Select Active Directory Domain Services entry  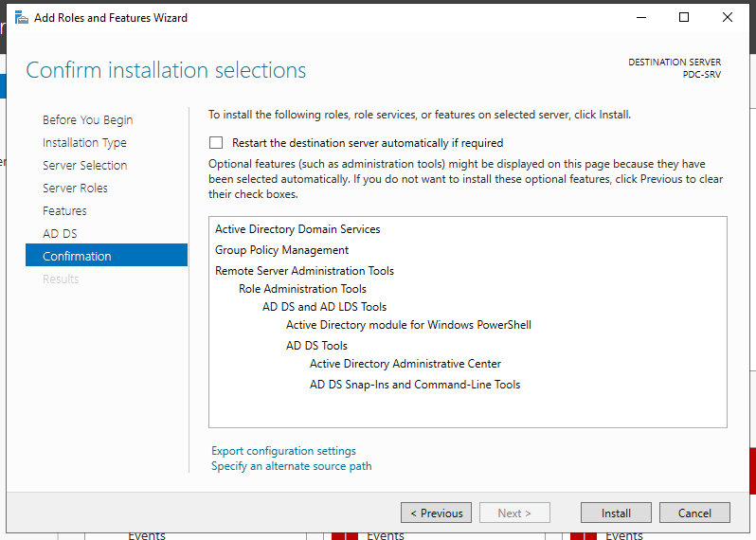[297, 229]
